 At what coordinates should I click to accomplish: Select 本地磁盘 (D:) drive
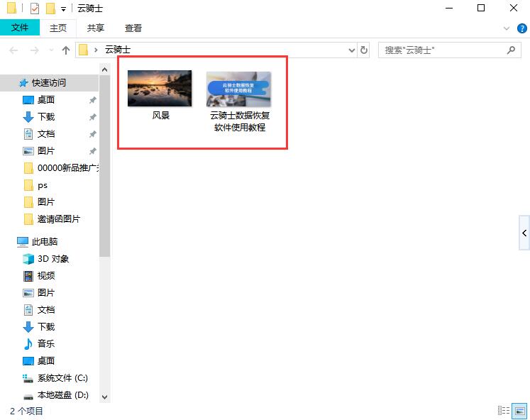tap(62, 395)
